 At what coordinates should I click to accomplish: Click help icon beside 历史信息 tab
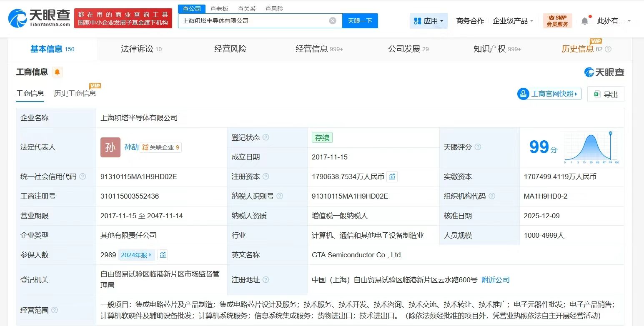608,49
